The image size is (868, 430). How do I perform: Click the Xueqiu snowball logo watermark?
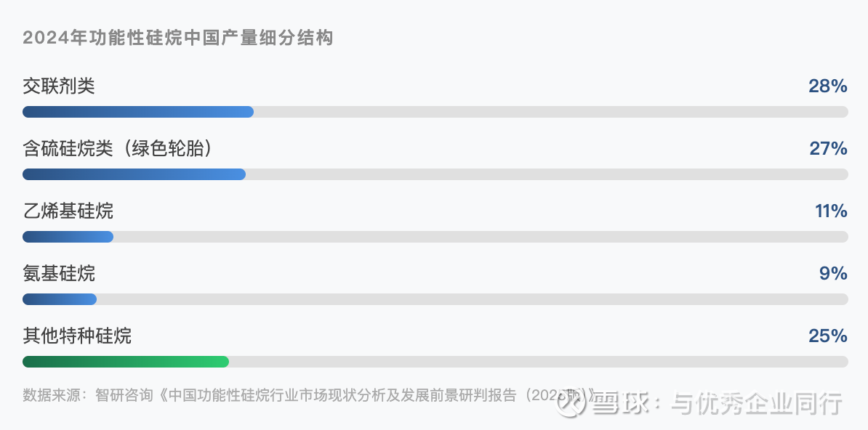pyautogui.click(x=573, y=403)
